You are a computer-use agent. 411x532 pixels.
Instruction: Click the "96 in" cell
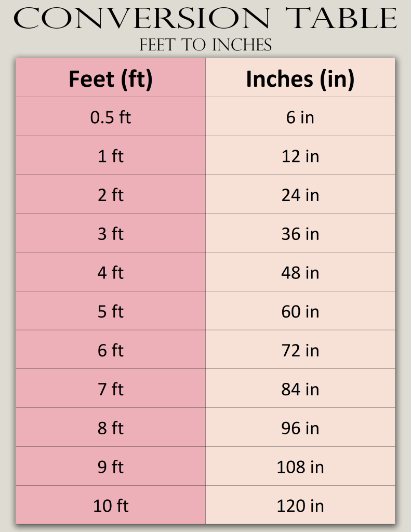point(300,428)
